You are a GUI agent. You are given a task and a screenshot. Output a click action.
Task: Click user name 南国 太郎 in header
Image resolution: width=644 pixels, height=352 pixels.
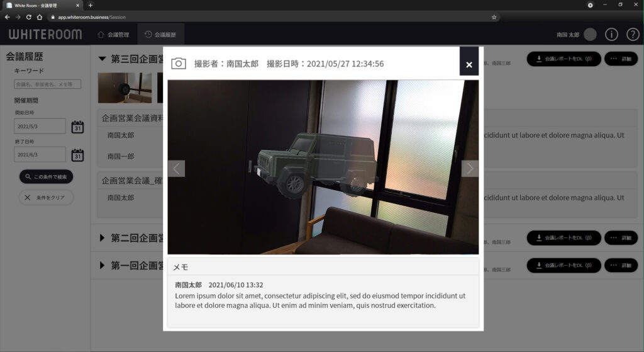568,35
